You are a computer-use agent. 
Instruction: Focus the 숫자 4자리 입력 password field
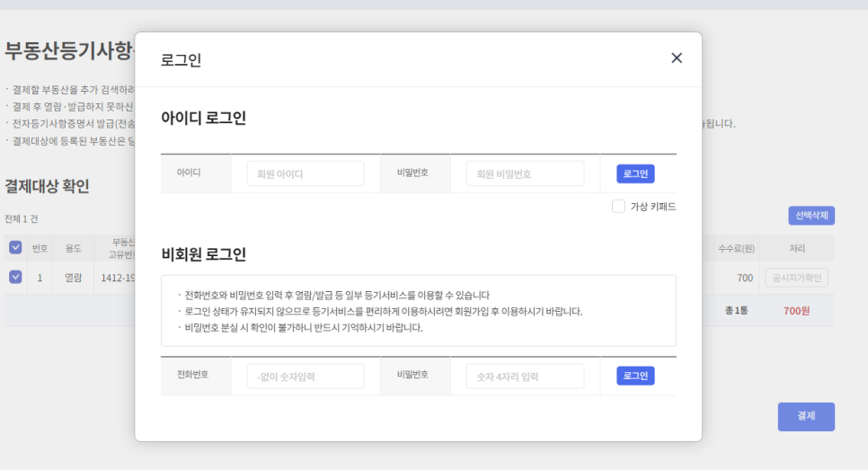(525, 377)
